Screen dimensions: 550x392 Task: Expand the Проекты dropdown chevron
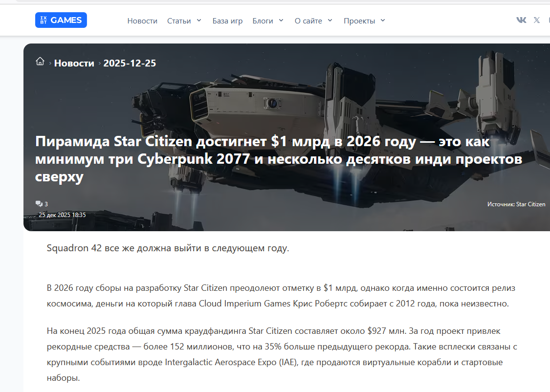point(383,21)
